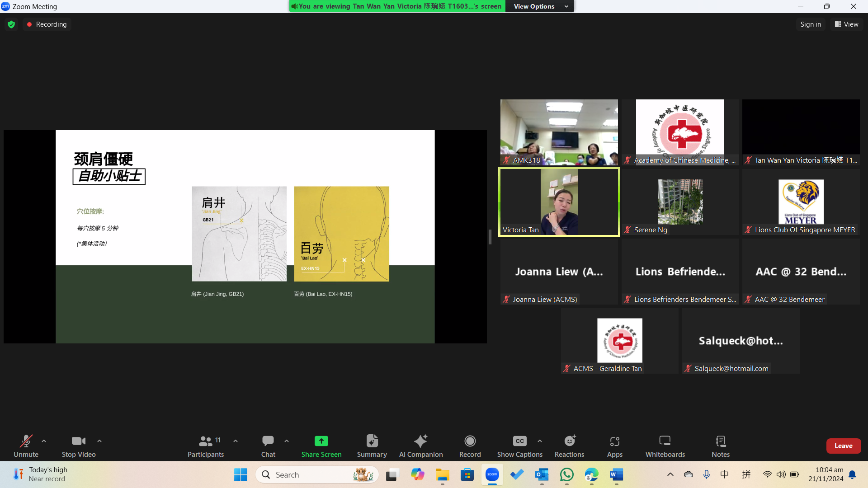Open the Participants list
Screen dimensions: 868x488
coord(206,446)
